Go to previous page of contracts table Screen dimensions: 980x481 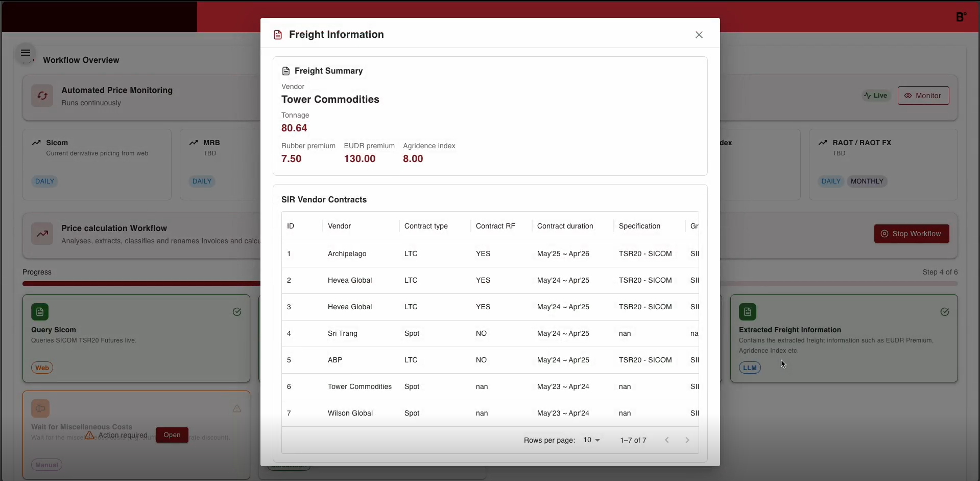[x=667, y=440]
